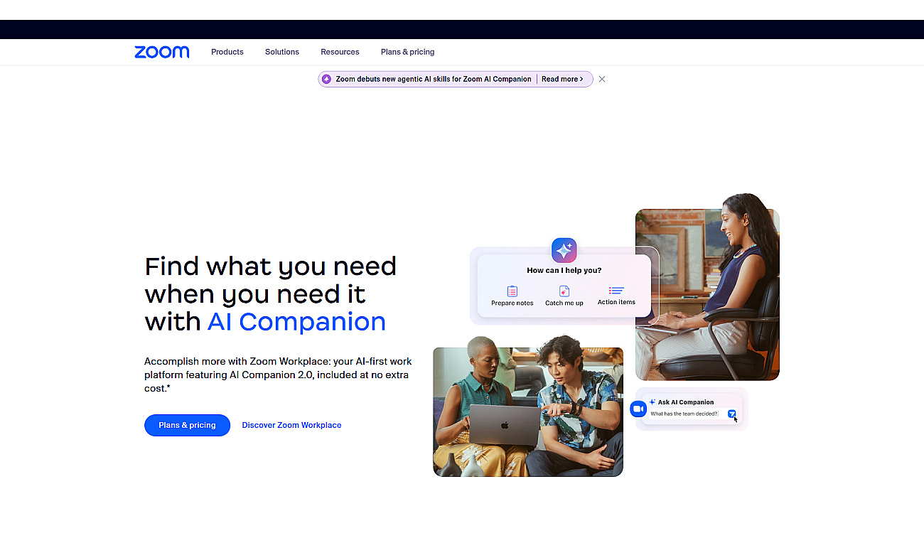Open 'Zoom debuts new agentic AI skills' announcement
This screenshot has height=560, width=924.
(434, 79)
